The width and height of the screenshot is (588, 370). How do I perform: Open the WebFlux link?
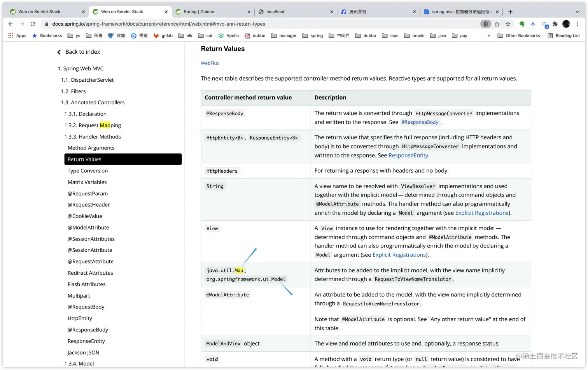(x=210, y=63)
